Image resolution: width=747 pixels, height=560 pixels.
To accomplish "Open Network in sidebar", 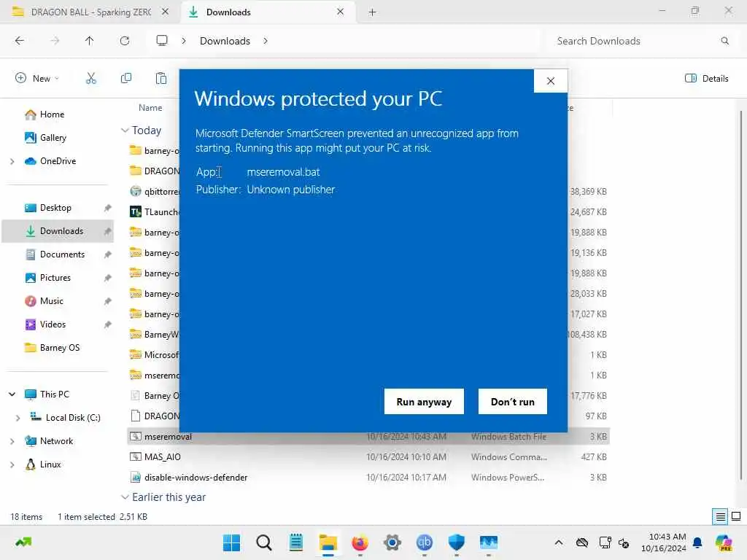I will click(x=56, y=441).
